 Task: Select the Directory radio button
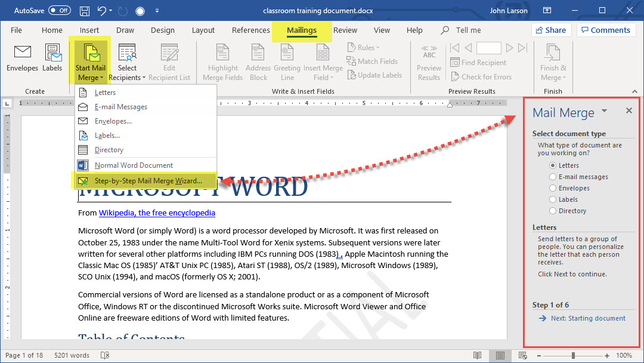coord(553,211)
